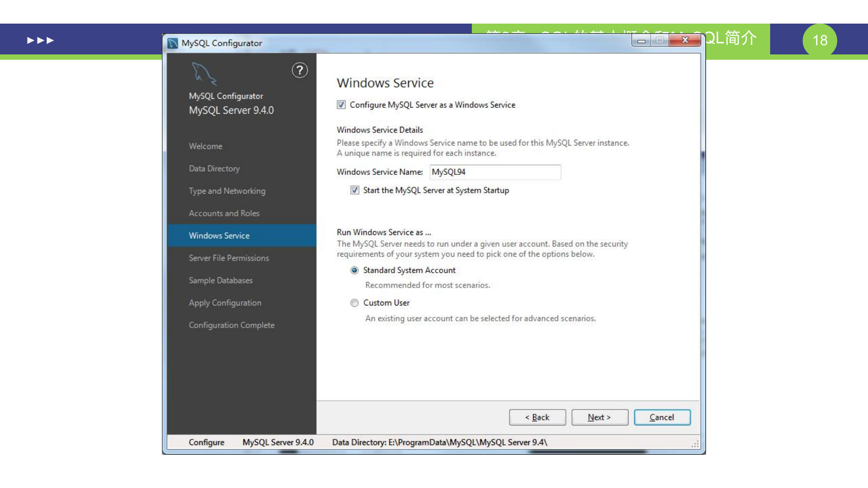
Task: Click the Back button
Action: pyautogui.click(x=537, y=417)
